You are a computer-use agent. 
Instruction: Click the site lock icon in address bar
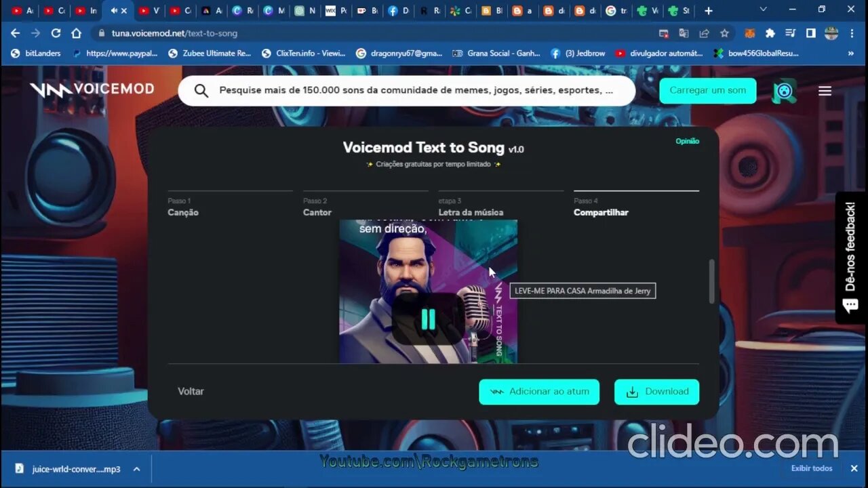point(102,33)
